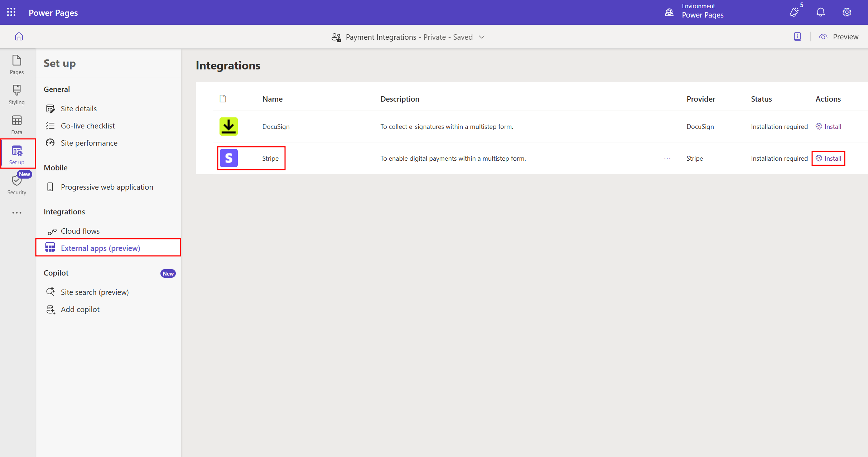Click the Stripe logo thumbnail
Screen dimensions: 868x457
228,158
